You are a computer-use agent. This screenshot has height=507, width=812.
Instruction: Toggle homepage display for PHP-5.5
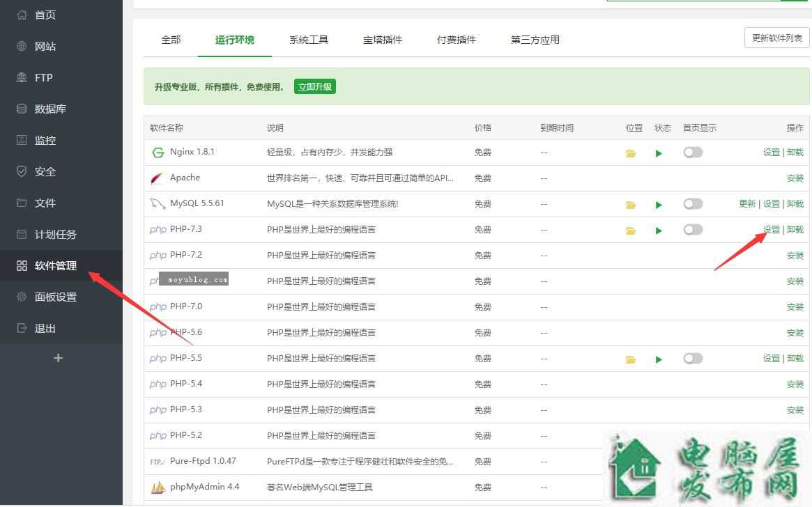click(693, 358)
